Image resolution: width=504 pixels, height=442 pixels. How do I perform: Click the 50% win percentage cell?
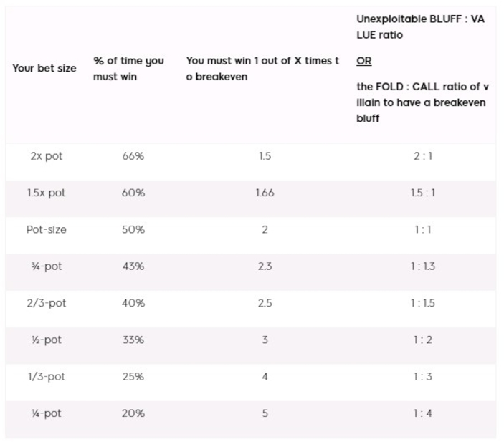pyautogui.click(x=133, y=229)
